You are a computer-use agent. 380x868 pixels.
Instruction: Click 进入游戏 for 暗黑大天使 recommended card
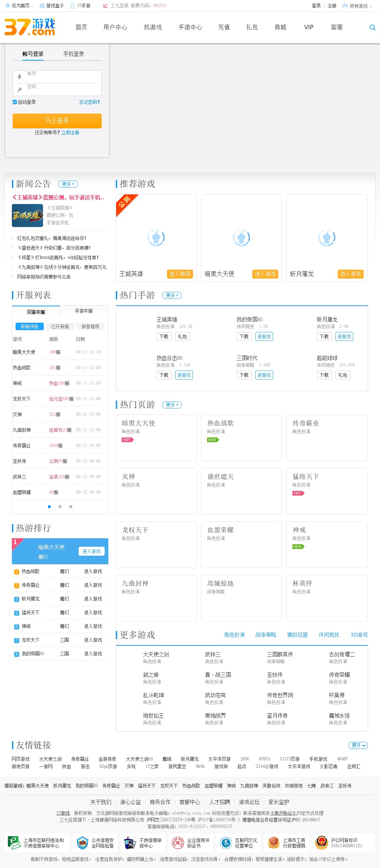(x=265, y=274)
